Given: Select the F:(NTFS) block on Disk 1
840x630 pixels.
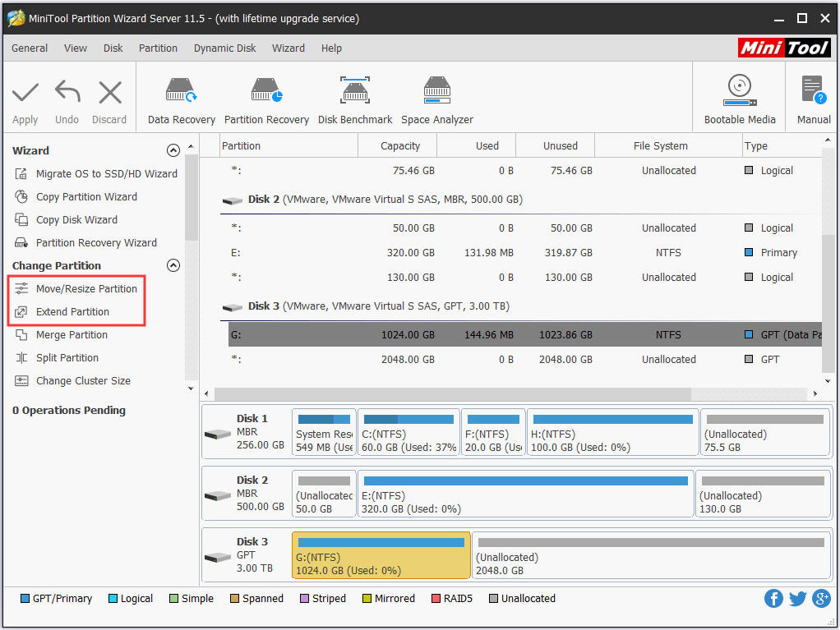Looking at the screenshot, I should pyautogui.click(x=493, y=433).
